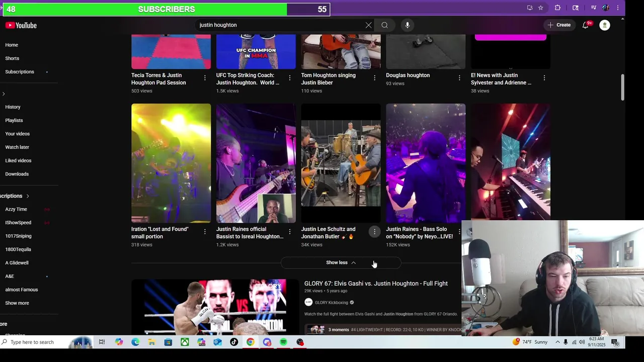The image size is (644, 362).
Task: Open the Xbox app from taskbar
Action: (185, 342)
